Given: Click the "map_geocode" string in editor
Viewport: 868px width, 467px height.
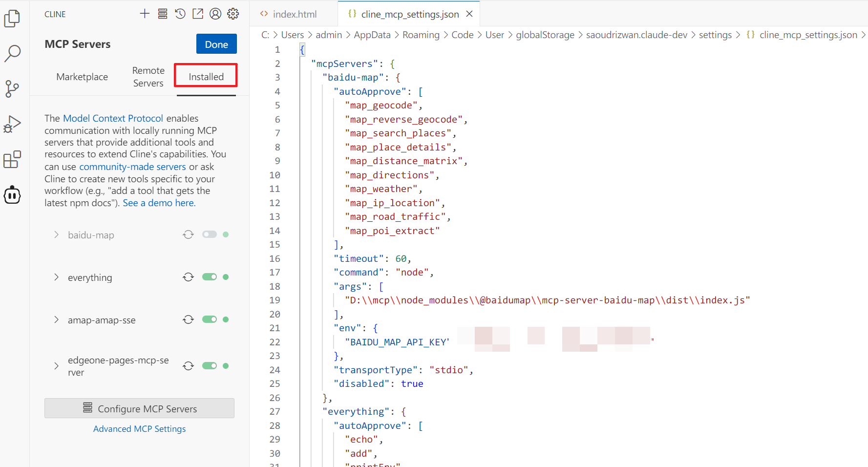Looking at the screenshot, I should [381, 105].
